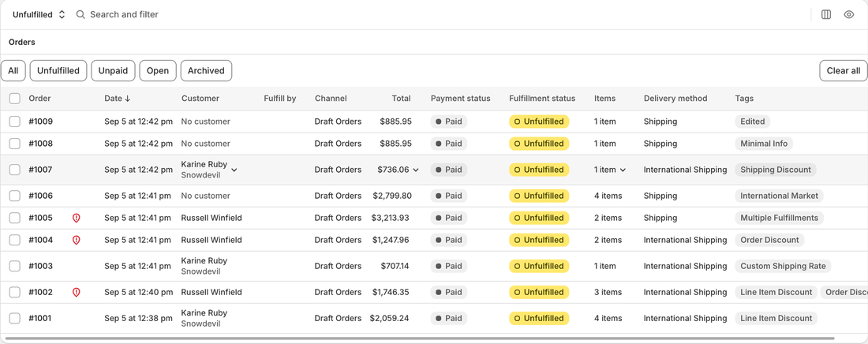Expand 1 item chevron for order #1007

[x=623, y=170]
